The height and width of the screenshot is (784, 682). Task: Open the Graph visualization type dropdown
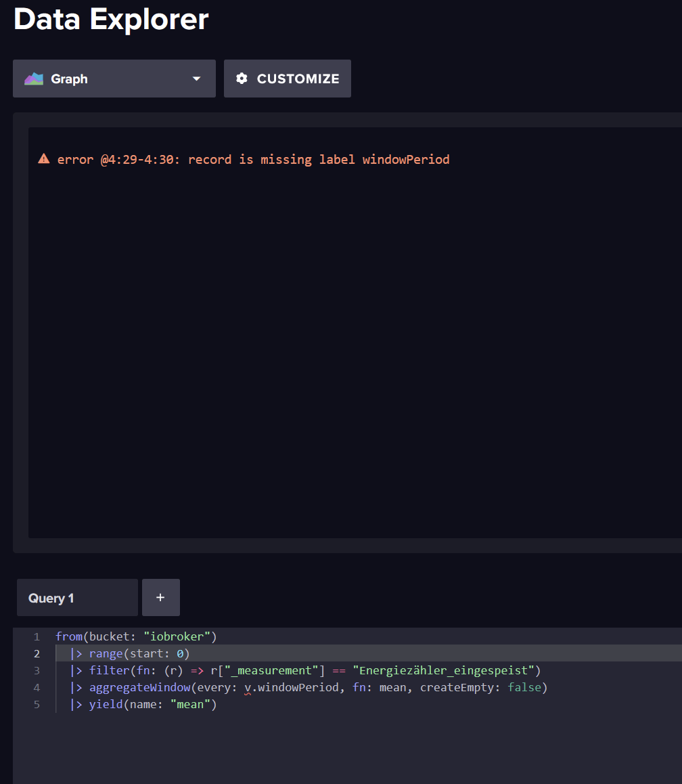tap(114, 79)
